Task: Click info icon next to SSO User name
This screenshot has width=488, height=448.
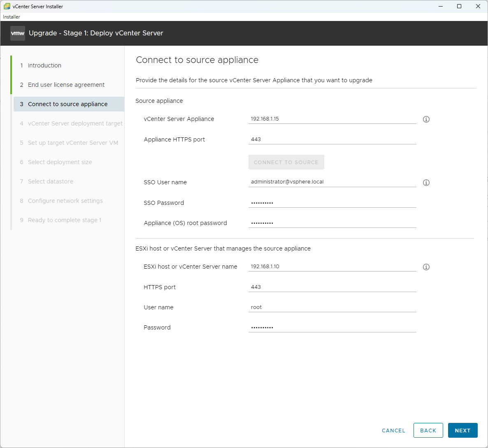Action: pyautogui.click(x=426, y=183)
